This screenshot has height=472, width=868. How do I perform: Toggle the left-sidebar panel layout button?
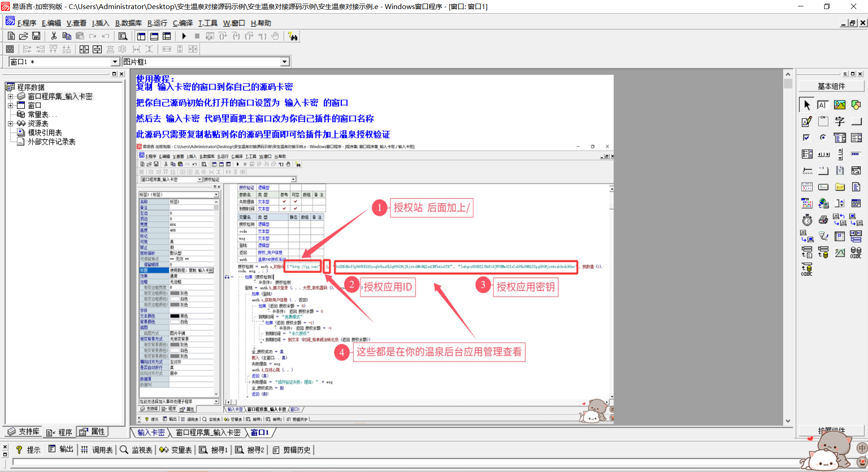[141, 36]
